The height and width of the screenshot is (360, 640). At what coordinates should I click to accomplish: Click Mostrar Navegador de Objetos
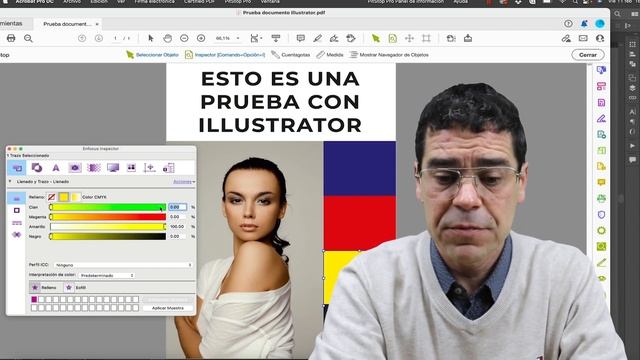(x=389, y=55)
